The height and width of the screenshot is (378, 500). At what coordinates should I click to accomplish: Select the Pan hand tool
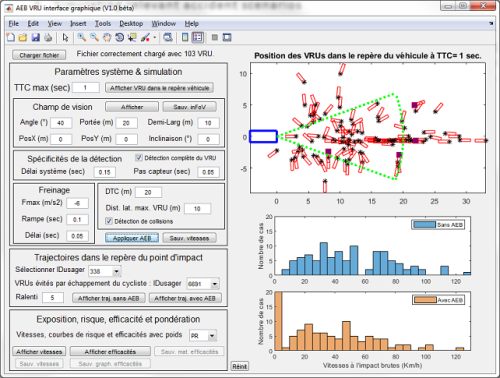(107, 37)
